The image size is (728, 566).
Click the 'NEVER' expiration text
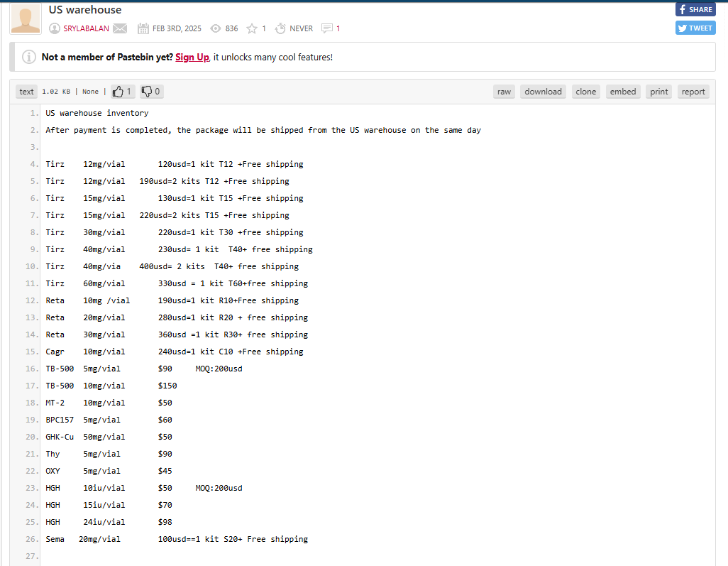pyautogui.click(x=302, y=28)
